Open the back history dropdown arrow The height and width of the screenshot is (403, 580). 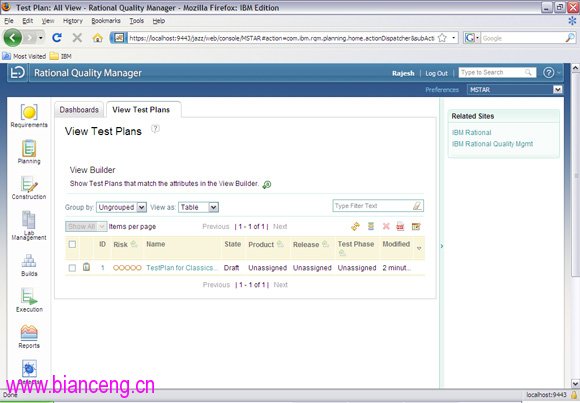click(41, 38)
